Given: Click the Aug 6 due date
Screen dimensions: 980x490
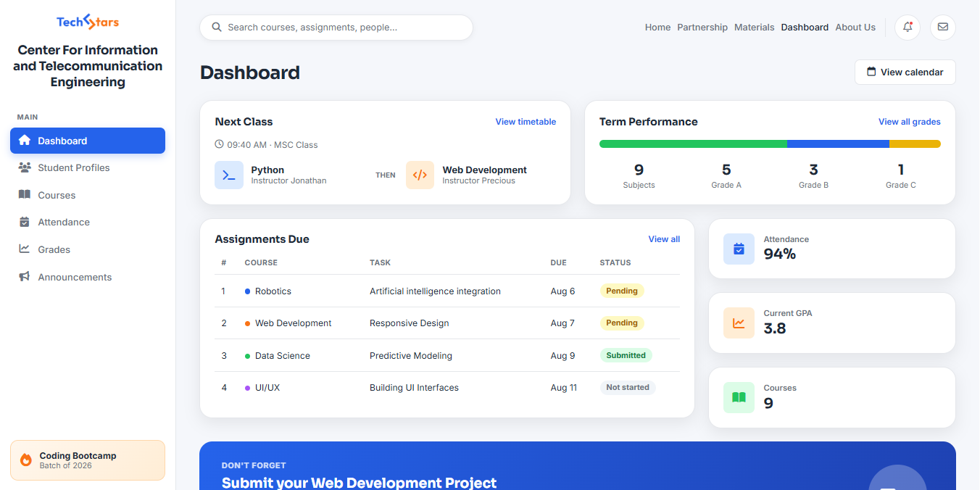Looking at the screenshot, I should [x=562, y=291].
